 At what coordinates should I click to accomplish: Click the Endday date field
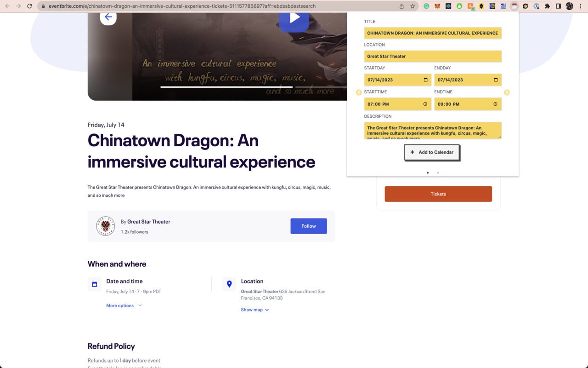coord(468,80)
